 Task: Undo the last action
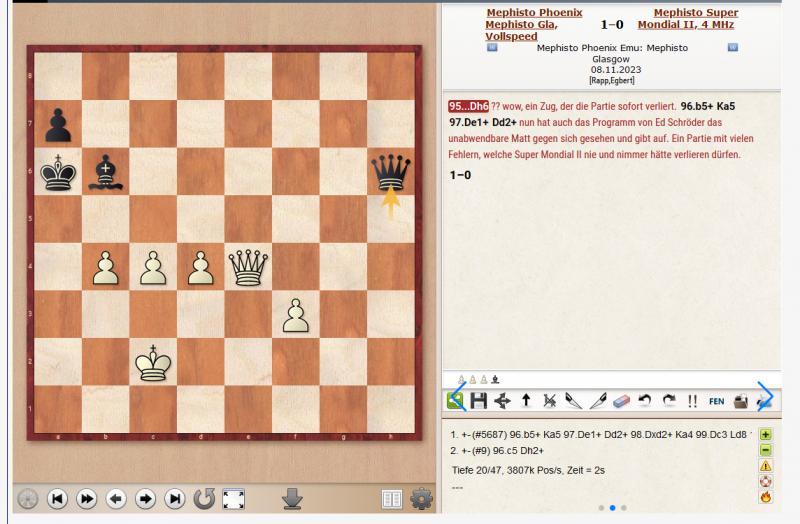click(x=645, y=401)
